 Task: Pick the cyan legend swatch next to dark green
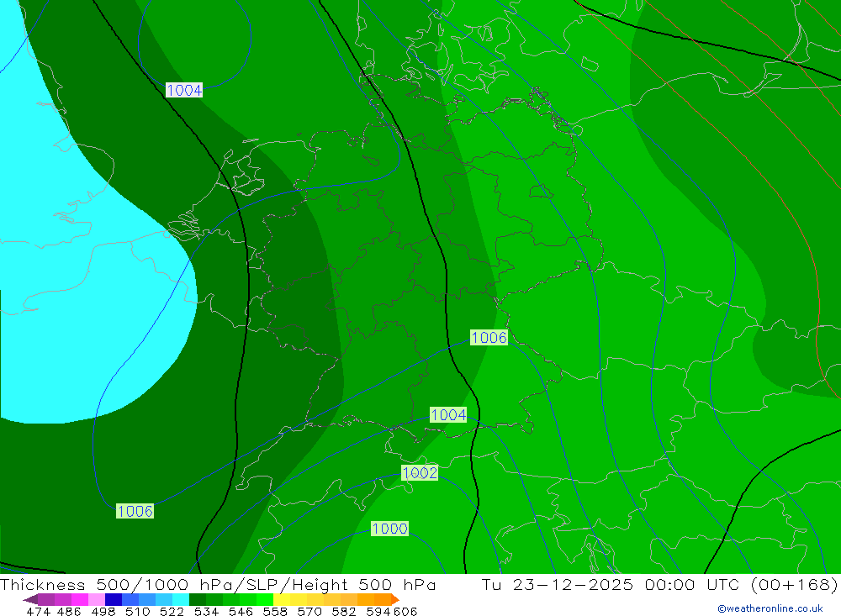181,599
